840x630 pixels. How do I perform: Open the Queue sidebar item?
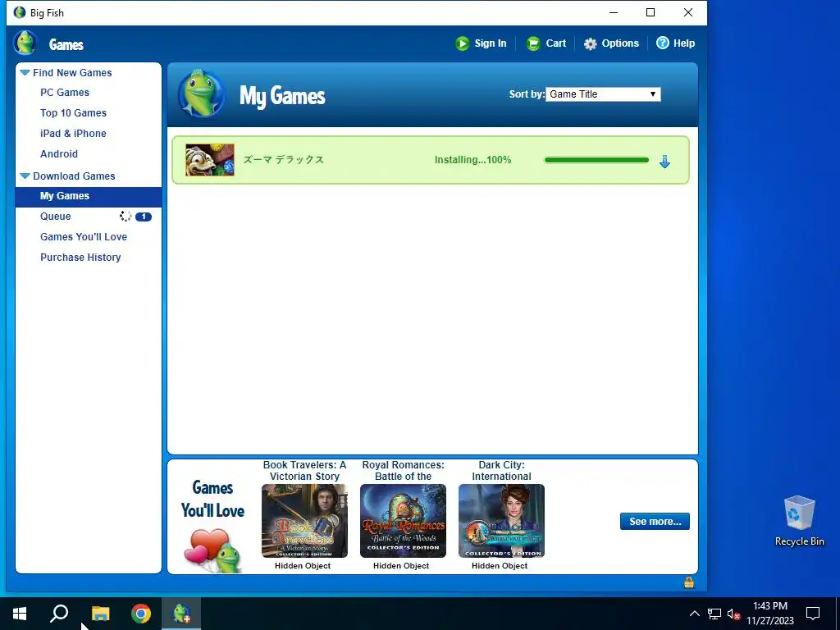tap(55, 217)
